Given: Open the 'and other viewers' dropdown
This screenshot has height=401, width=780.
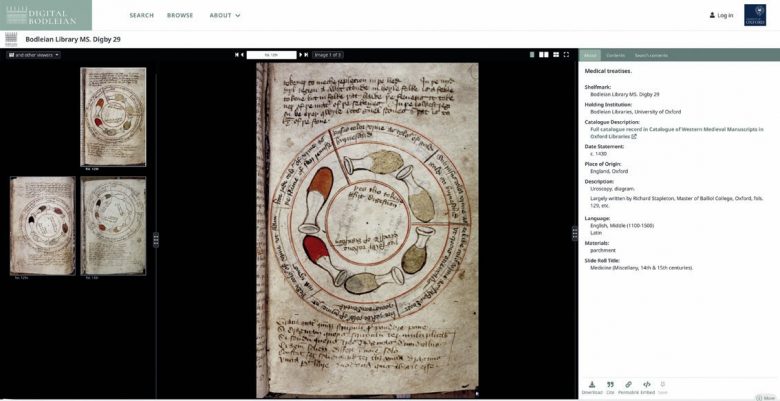Looking at the screenshot, I should point(34,55).
